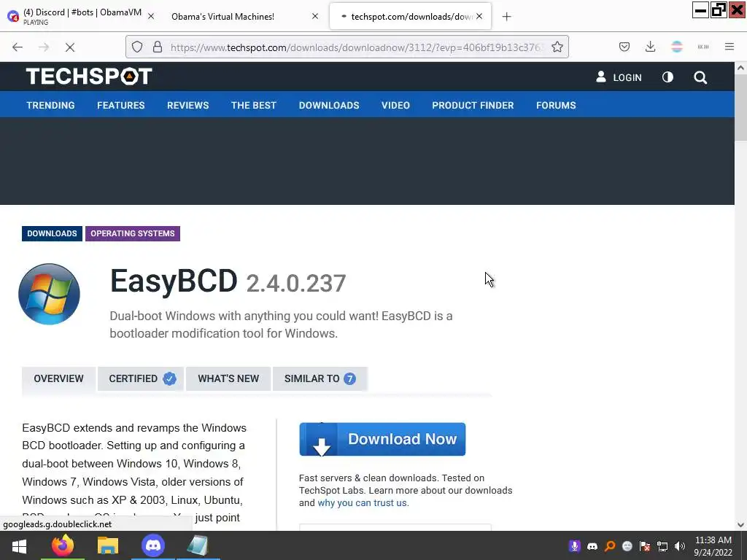
Task: Open Firefox from the taskbar
Action: pyautogui.click(x=63, y=545)
